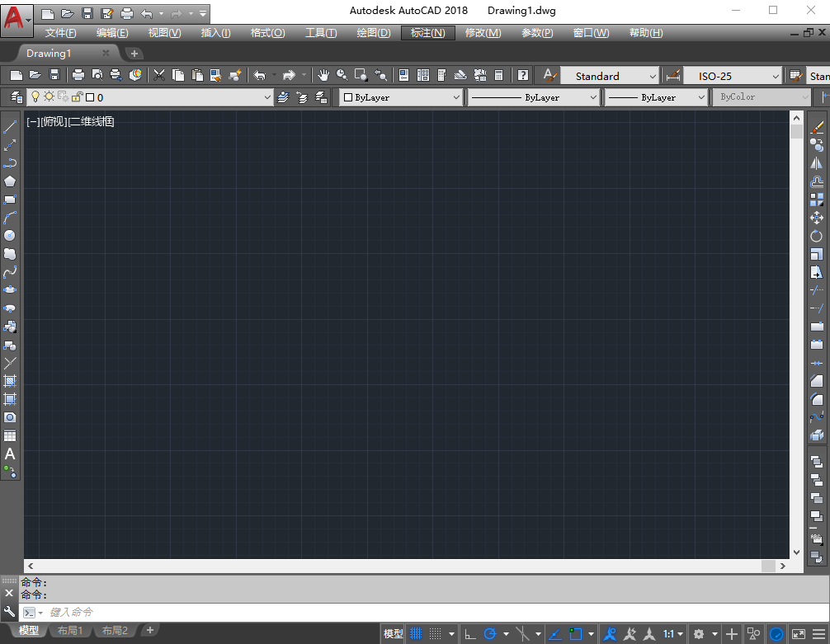Select the multiline Text tool
Screen dimensions: 830x644
click(10, 454)
